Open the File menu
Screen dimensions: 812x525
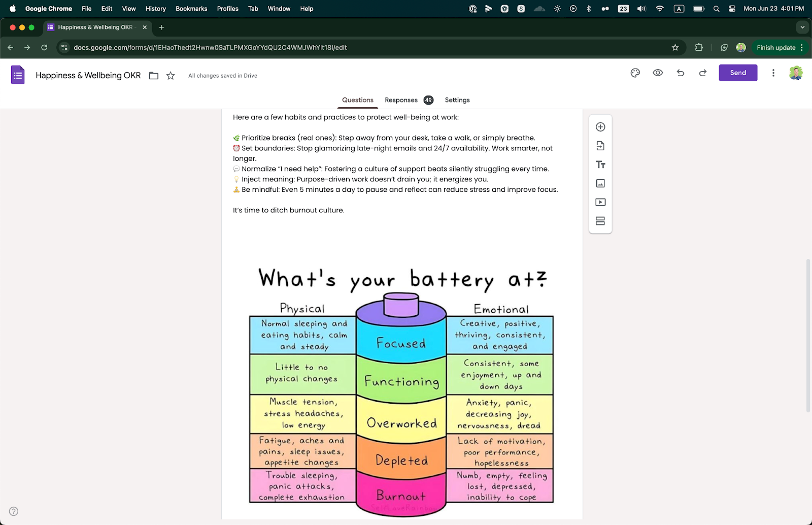(x=86, y=9)
